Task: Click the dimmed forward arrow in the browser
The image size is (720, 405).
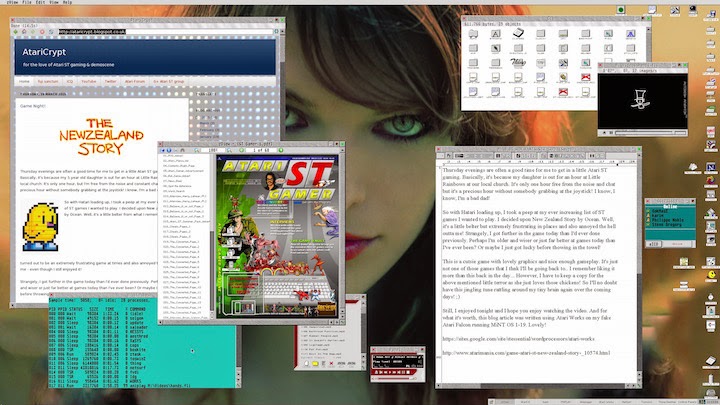Action: [33, 32]
